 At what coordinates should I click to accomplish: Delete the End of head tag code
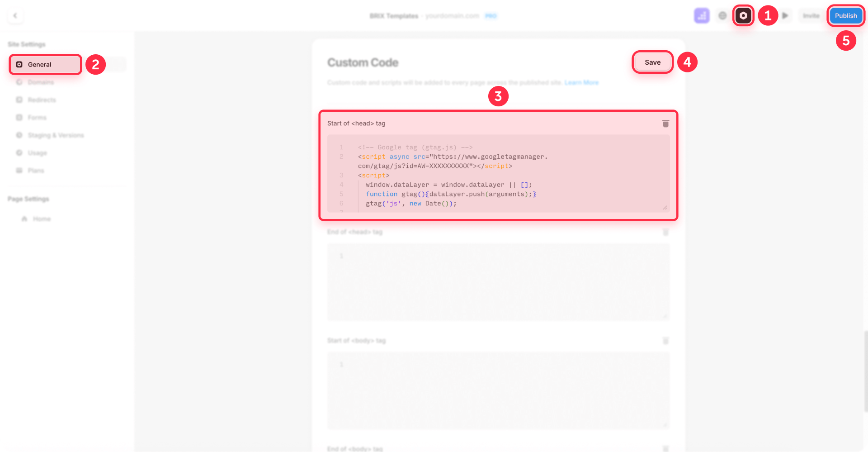[665, 232]
